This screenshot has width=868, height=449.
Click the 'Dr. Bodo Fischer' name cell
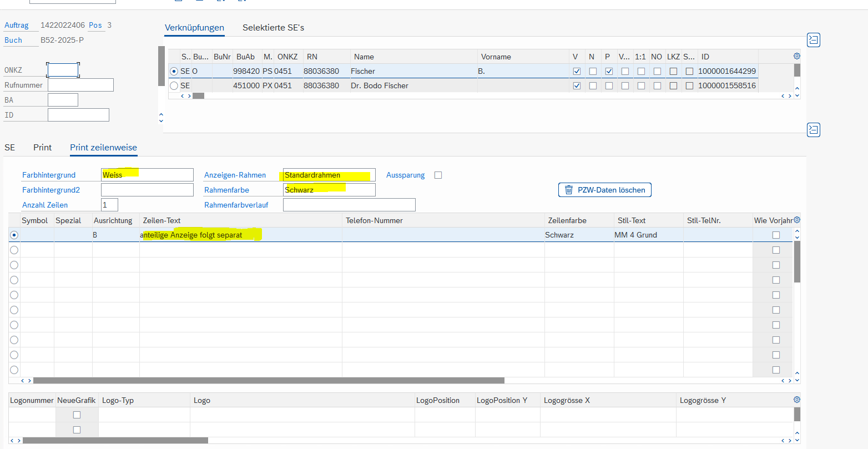coord(413,85)
